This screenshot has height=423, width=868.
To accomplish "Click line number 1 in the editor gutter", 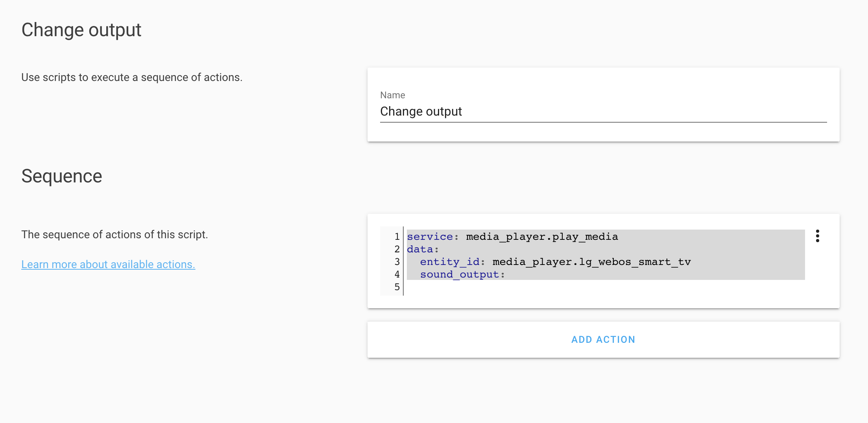I will point(397,237).
